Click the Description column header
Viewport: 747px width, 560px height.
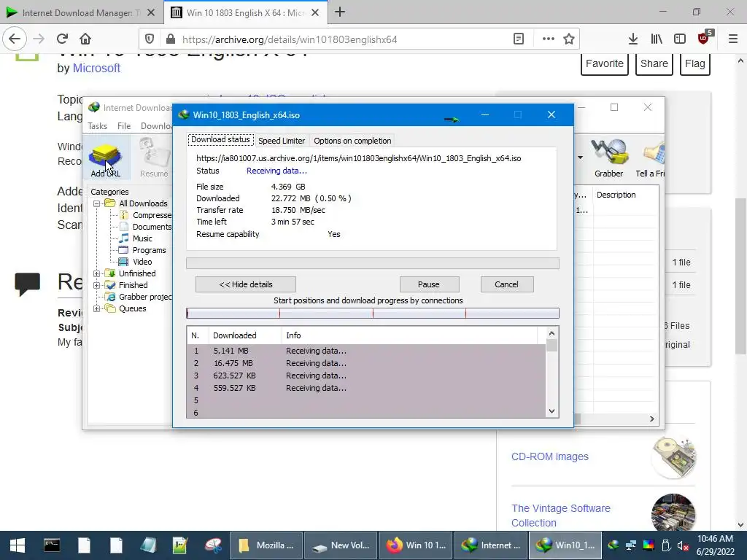tap(616, 195)
